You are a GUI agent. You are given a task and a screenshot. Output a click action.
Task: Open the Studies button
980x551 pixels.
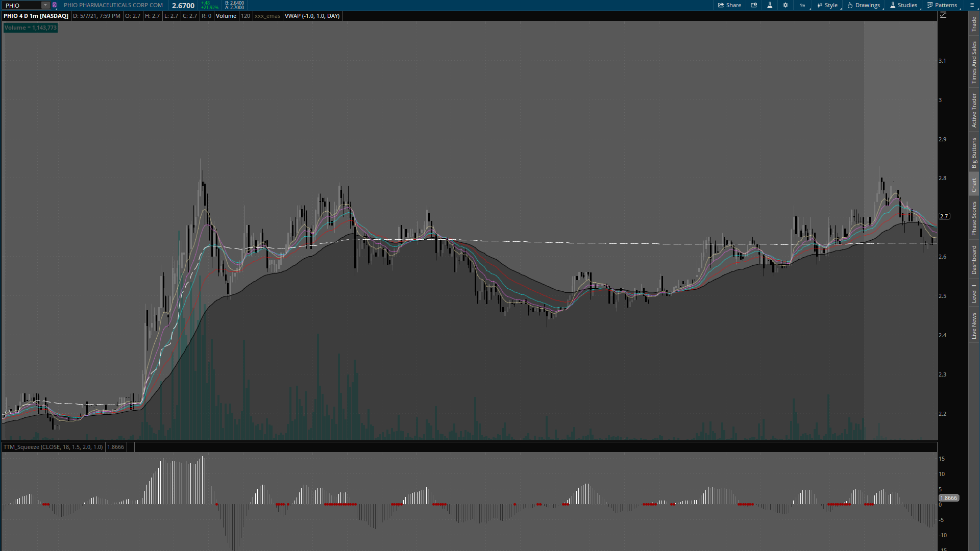tap(903, 5)
